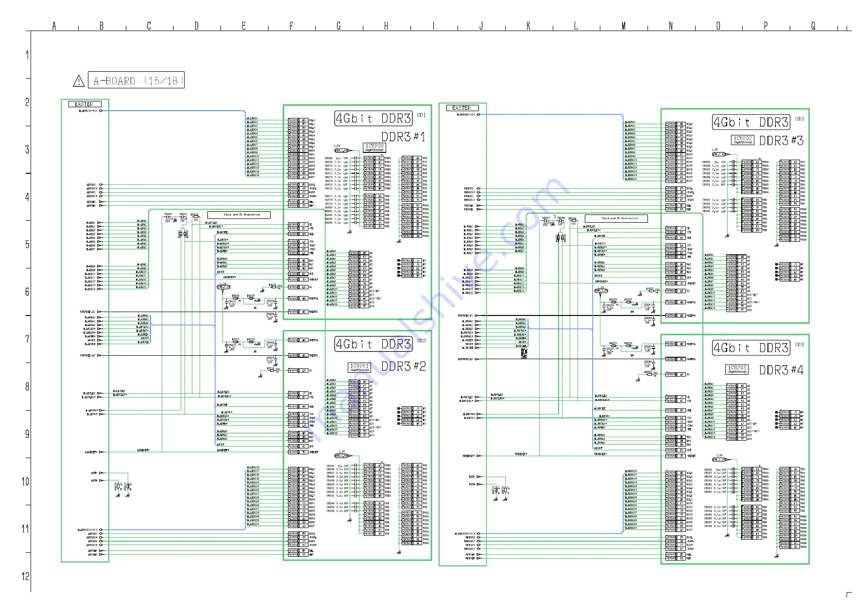Click the EASTER label above N-ARDQ signals

85,104
